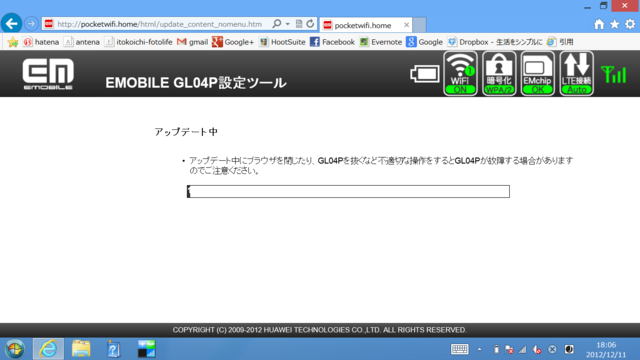Close the pocketwifi.home tab
Screen dimensions: 640x360
[406, 25]
